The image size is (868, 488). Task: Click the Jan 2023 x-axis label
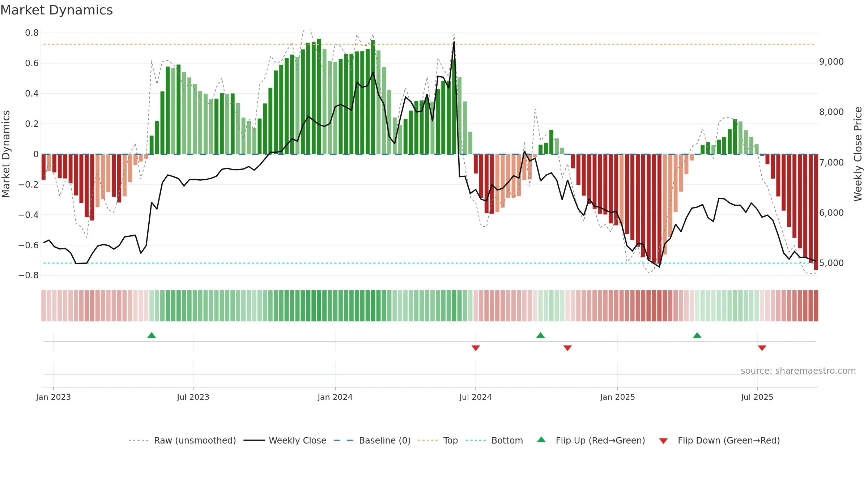click(x=53, y=397)
